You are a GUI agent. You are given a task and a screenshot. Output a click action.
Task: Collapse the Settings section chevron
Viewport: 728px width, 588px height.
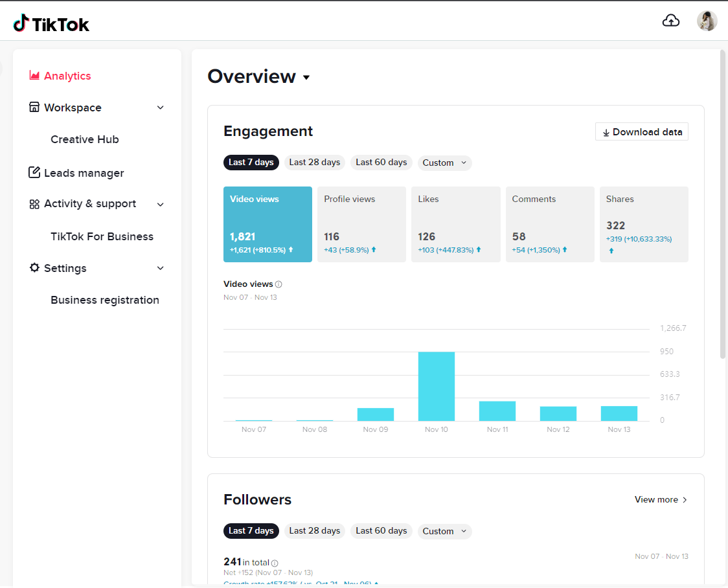[x=160, y=268]
